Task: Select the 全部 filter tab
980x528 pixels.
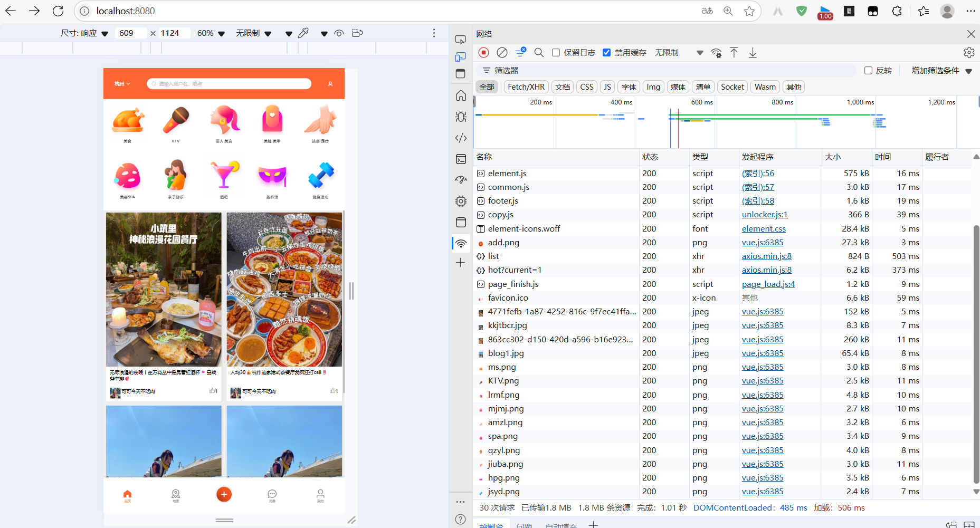Action: pos(487,87)
